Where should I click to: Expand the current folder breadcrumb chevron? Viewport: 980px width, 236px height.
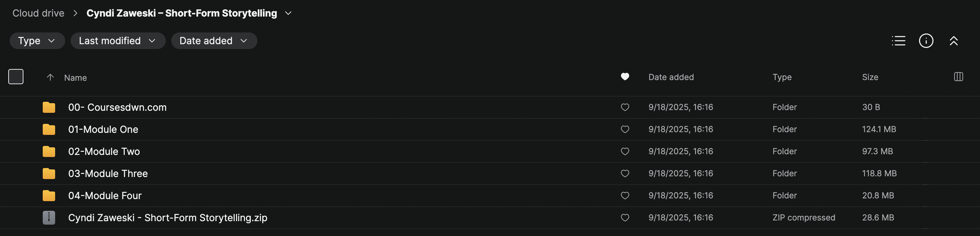click(x=288, y=13)
